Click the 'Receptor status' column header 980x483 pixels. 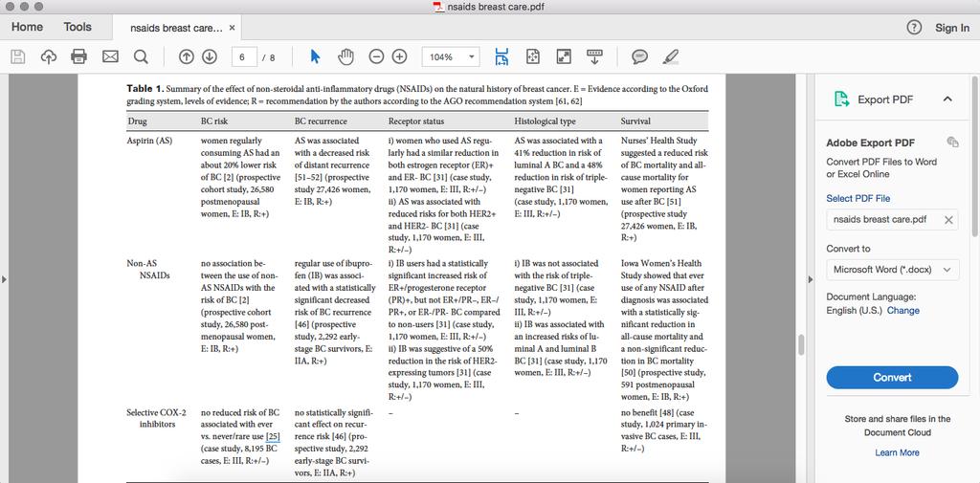click(416, 121)
